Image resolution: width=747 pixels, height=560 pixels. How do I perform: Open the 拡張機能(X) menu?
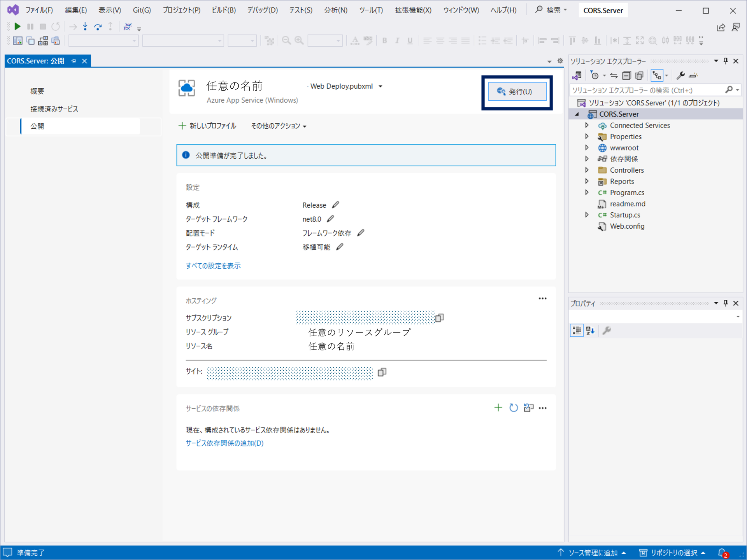[413, 10]
